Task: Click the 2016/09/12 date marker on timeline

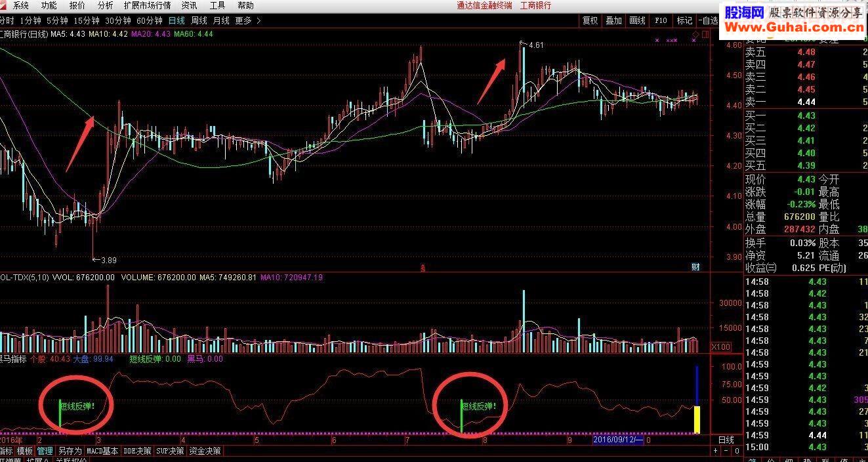Action: (x=618, y=440)
